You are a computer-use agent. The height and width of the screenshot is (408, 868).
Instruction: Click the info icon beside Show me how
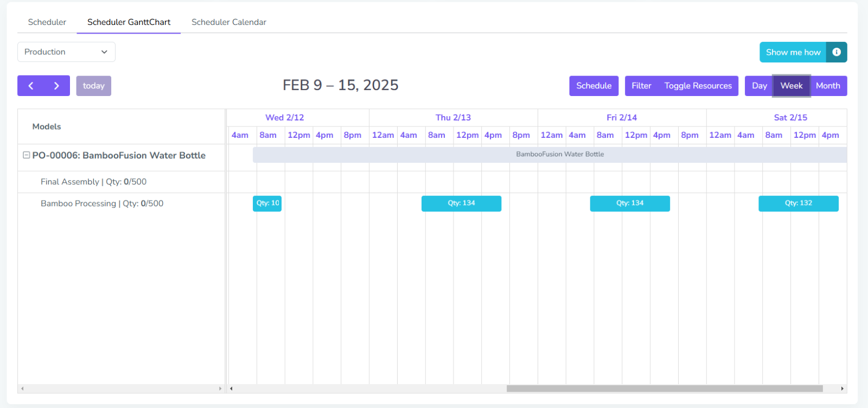click(x=837, y=52)
